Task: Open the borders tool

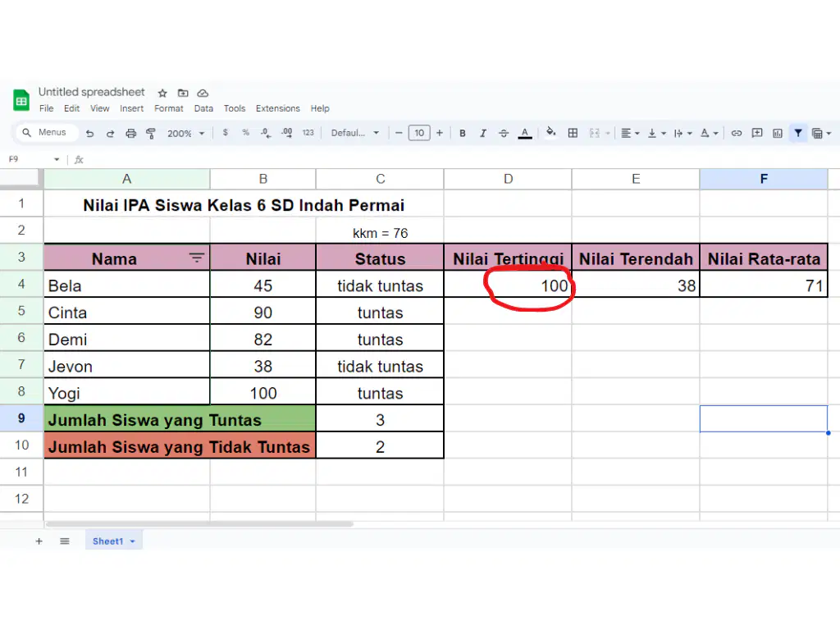Action: 573,133
